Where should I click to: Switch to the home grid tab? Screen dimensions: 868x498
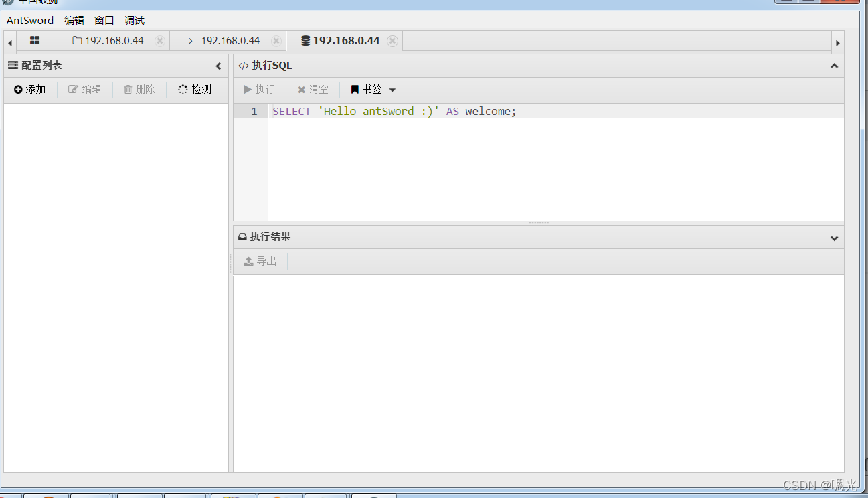tap(35, 41)
